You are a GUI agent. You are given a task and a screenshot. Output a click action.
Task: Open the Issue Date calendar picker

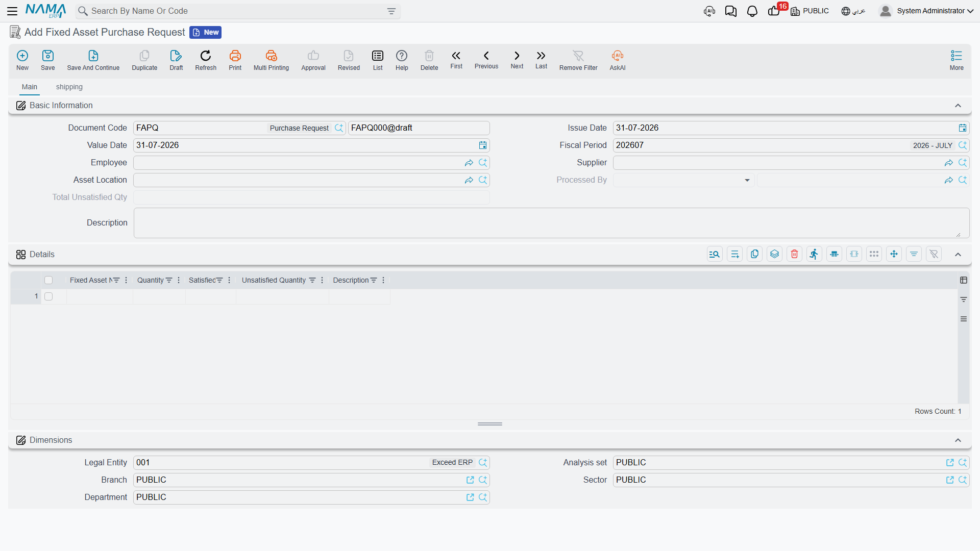tap(963, 128)
